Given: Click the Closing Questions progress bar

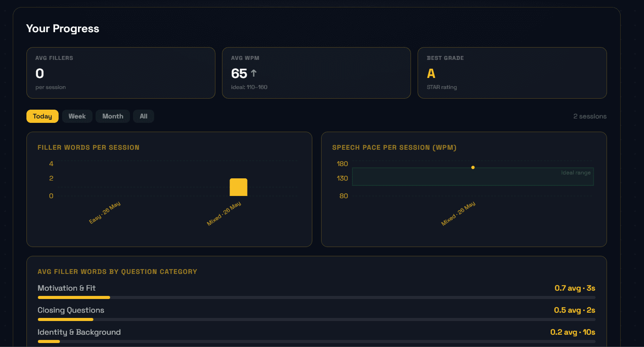Looking at the screenshot, I should point(316,320).
